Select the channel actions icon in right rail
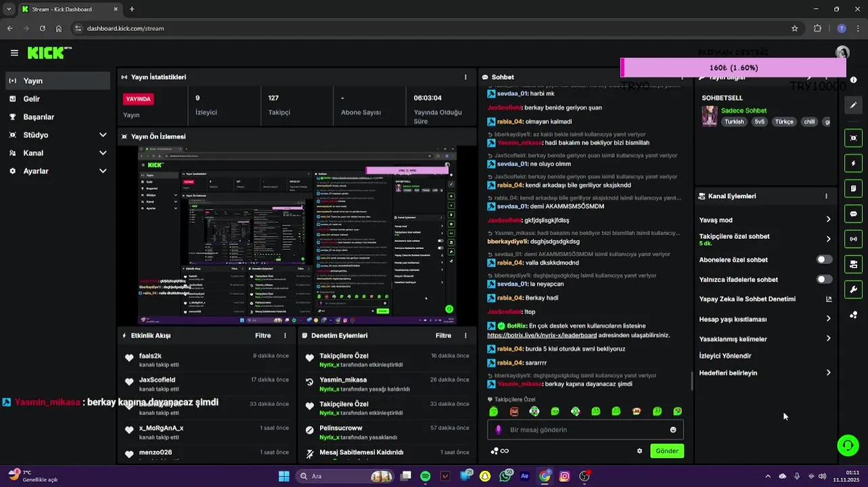 tap(853, 264)
